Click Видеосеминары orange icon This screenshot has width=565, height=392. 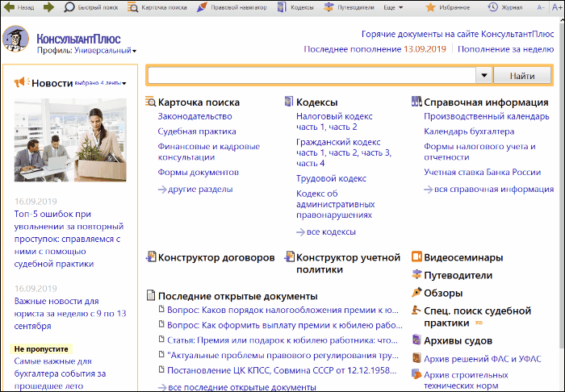(x=416, y=256)
